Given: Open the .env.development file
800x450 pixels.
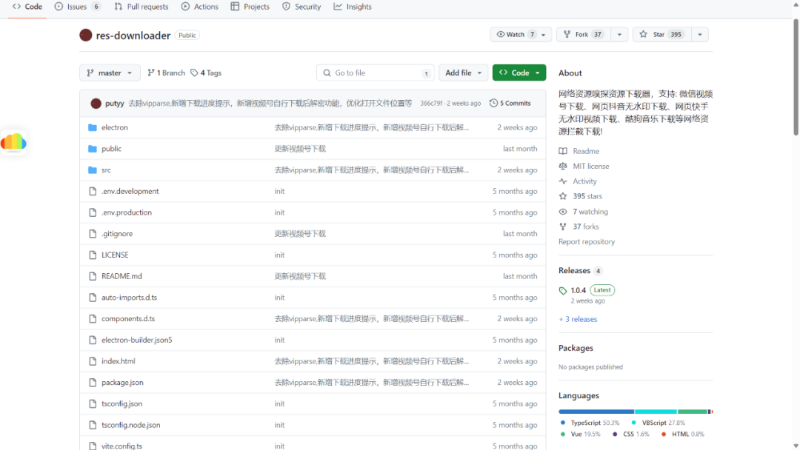Looking at the screenshot, I should point(130,191).
